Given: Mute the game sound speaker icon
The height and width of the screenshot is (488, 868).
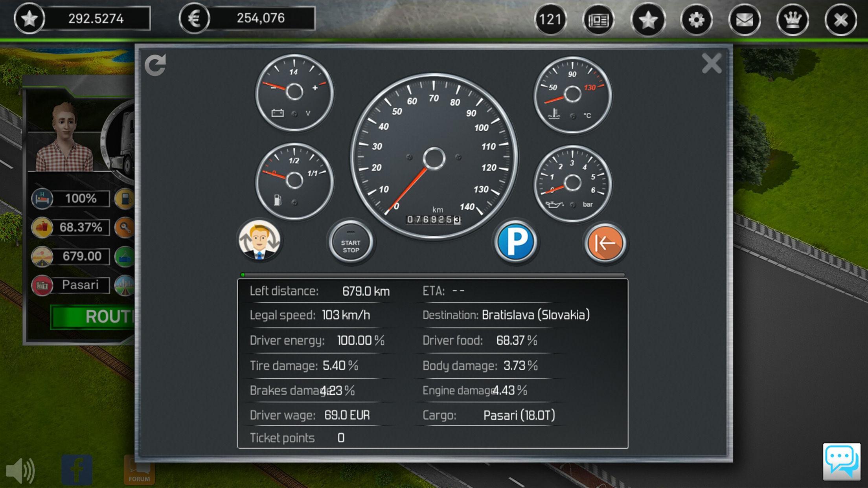Looking at the screenshot, I should point(20,470).
